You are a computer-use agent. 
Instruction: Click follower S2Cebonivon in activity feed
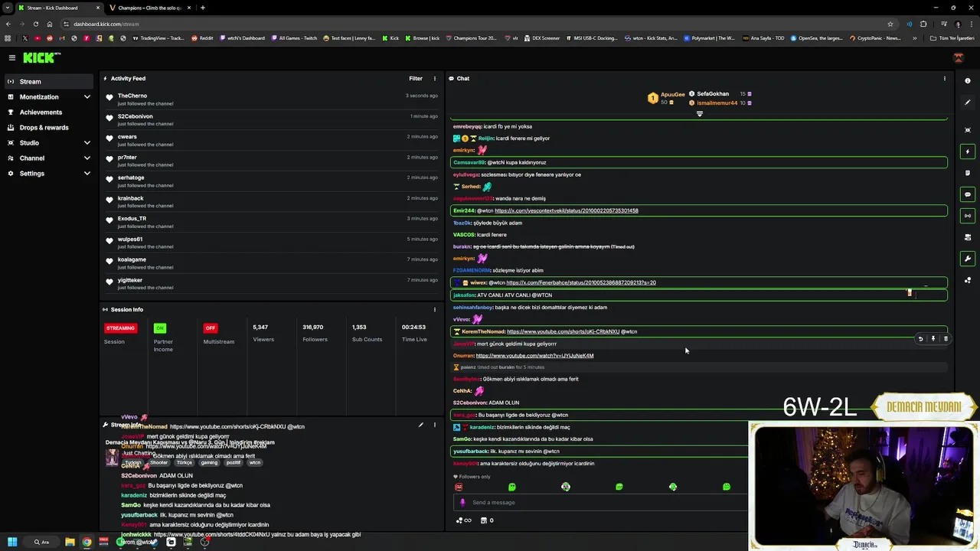(x=135, y=116)
